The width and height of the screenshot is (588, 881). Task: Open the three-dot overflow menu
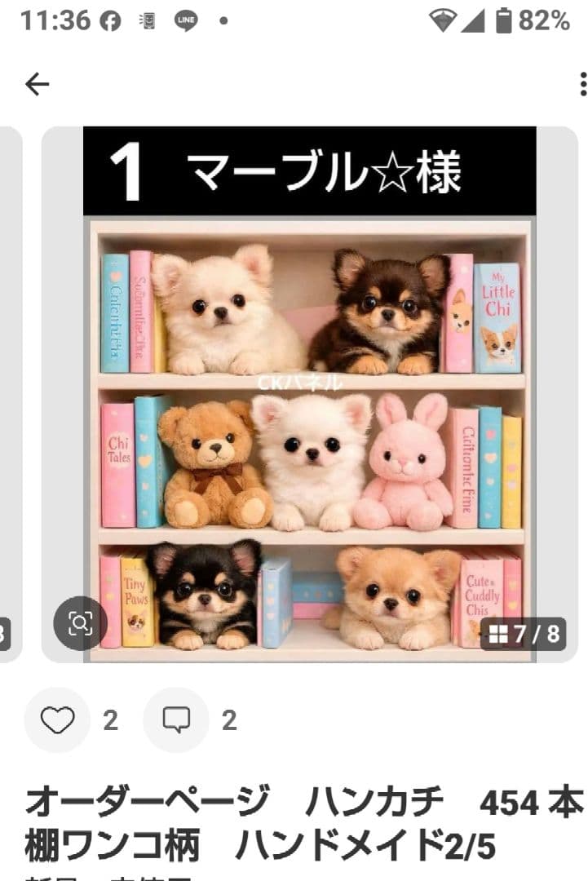pos(582,84)
